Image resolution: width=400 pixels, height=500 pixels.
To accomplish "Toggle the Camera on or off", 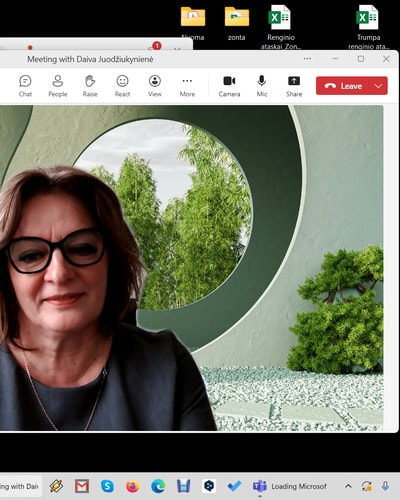I will pos(229,86).
